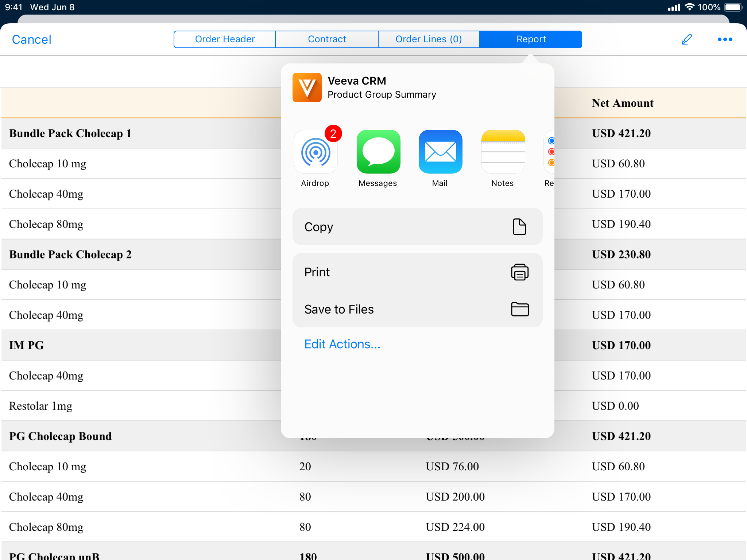
Task: Tap the Veeva CRM app logo
Action: point(307,87)
